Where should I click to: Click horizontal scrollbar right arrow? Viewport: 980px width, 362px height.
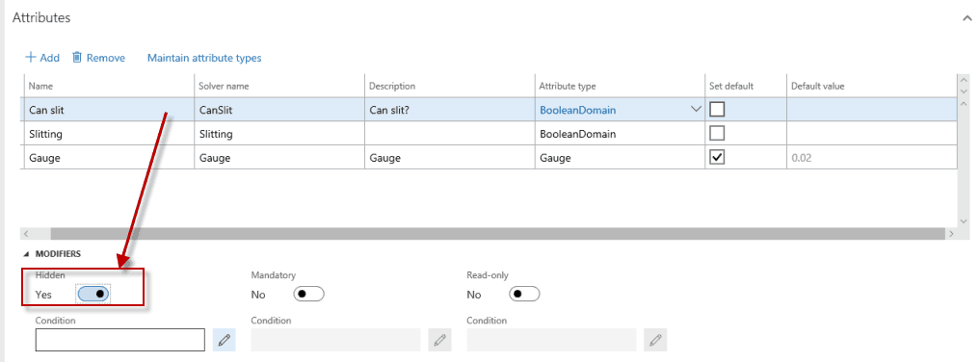click(x=951, y=233)
